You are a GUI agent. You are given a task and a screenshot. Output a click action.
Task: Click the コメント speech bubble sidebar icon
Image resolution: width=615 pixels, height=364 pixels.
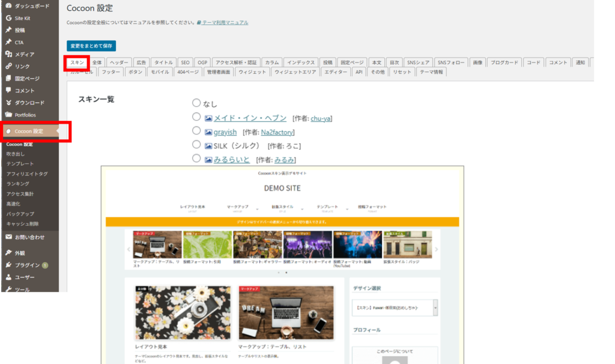pyautogui.click(x=8, y=90)
